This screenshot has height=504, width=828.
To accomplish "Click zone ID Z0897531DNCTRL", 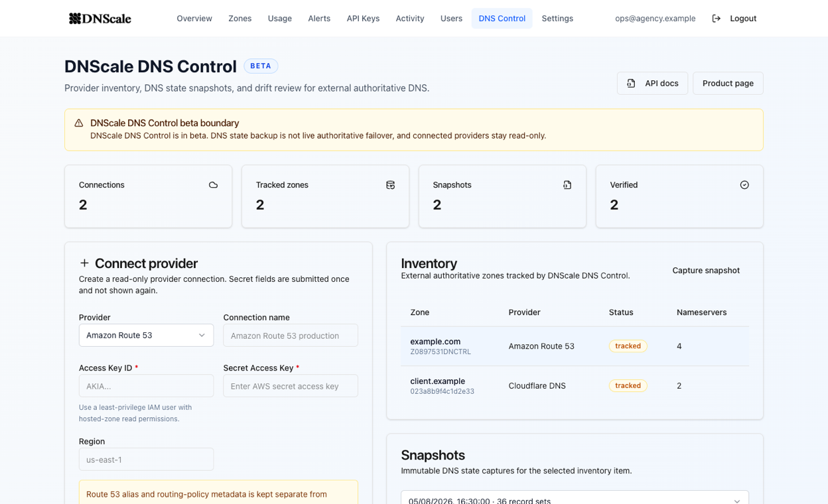I will (441, 352).
